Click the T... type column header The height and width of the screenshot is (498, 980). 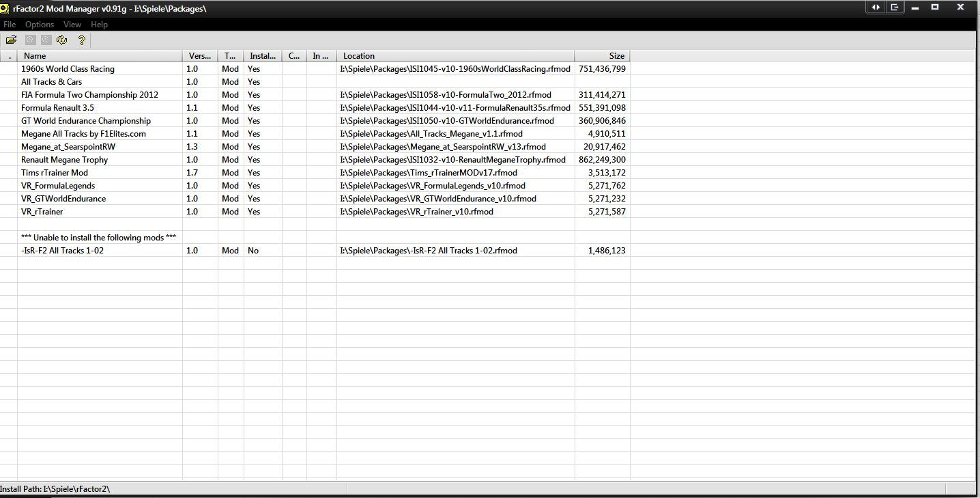click(231, 56)
